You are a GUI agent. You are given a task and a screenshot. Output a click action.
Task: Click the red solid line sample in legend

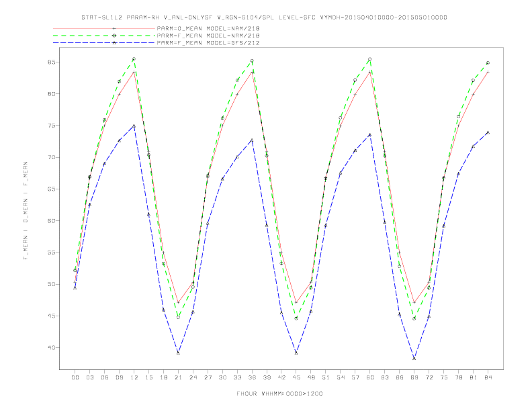click(104, 28)
